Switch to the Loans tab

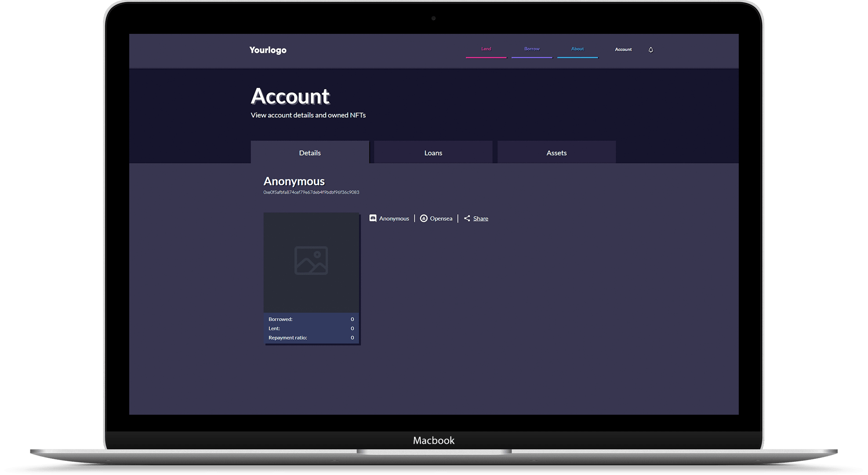433,153
